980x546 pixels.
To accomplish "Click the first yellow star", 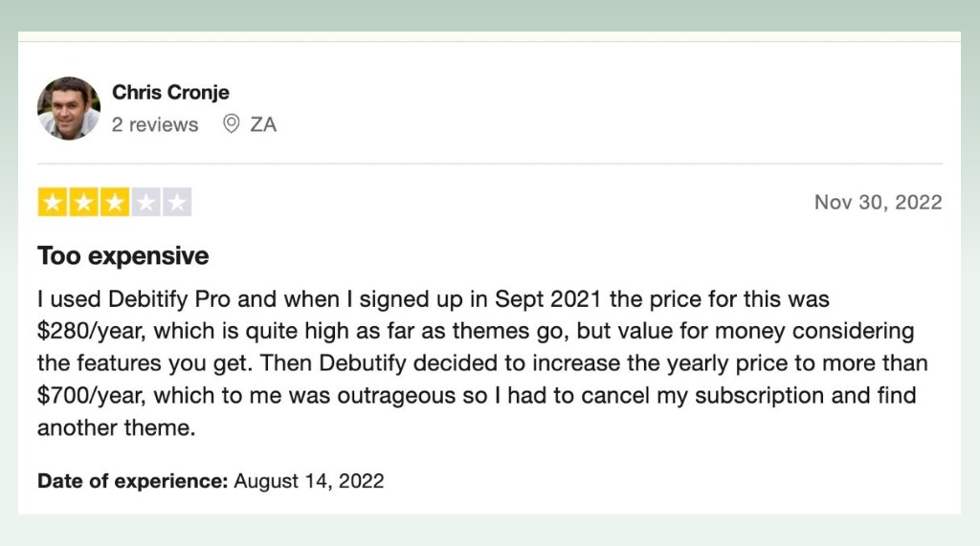I will coord(53,203).
